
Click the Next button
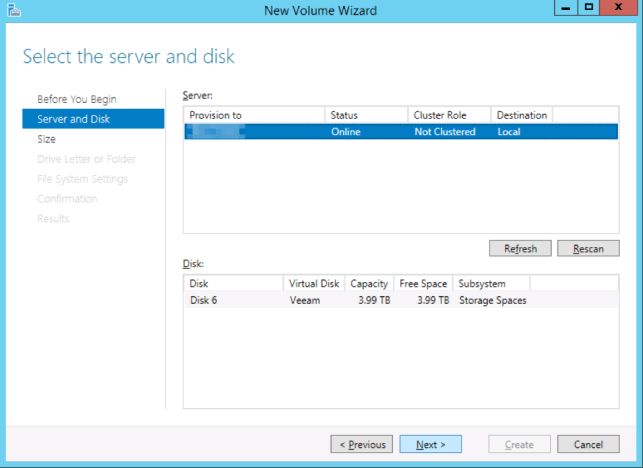[x=430, y=444]
